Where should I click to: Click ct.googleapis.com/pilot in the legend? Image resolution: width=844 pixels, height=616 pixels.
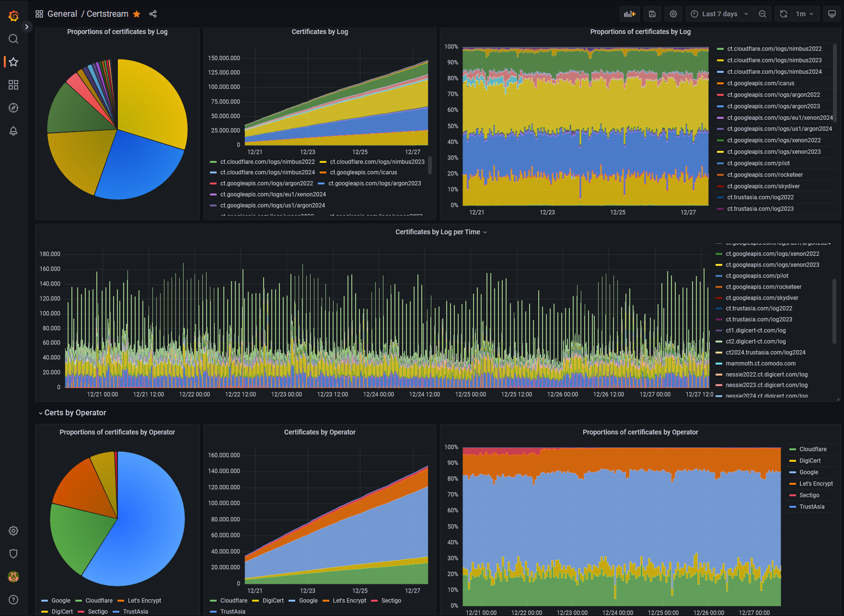click(x=758, y=163)
